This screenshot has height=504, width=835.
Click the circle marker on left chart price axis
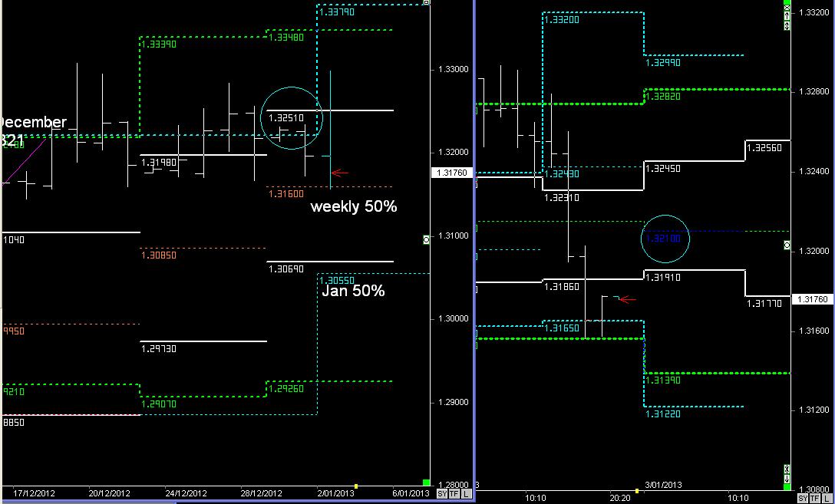pyautogui.click(x=426, y=240)
